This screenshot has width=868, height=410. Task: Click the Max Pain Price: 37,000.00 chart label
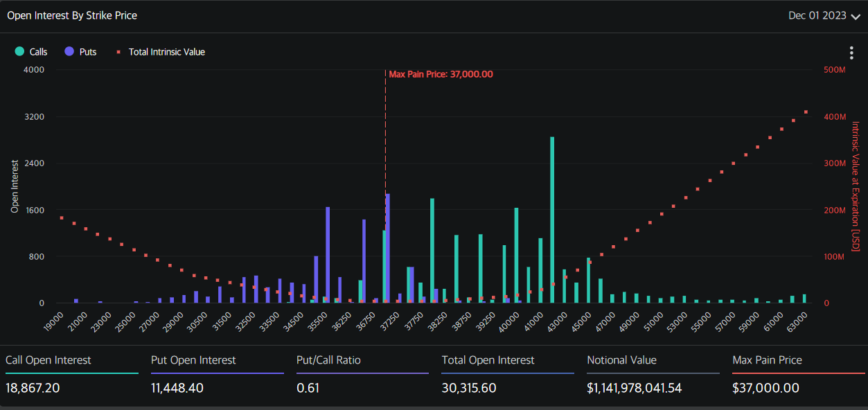pos(441,74)
